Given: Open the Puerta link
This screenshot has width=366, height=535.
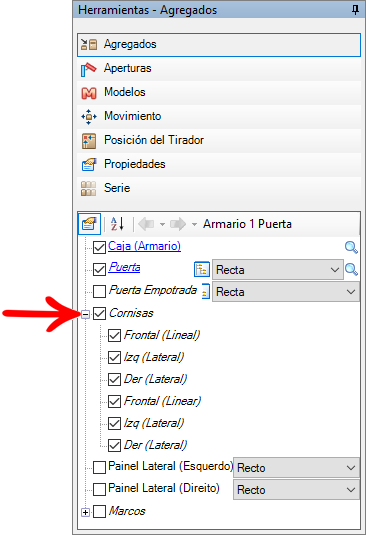Looking at the screenshot, I should (x=125, y=267).
